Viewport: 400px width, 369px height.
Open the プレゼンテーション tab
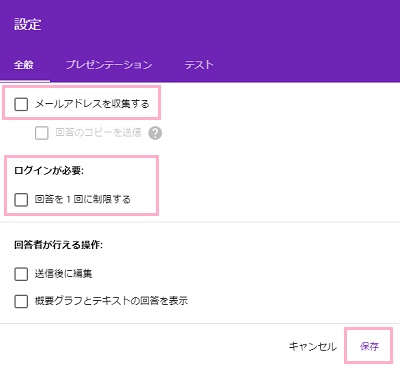109,64
